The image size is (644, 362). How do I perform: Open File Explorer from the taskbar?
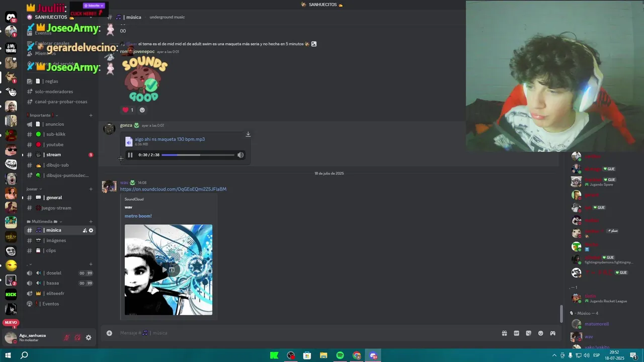pyautogui.click(x=324, y=355)
